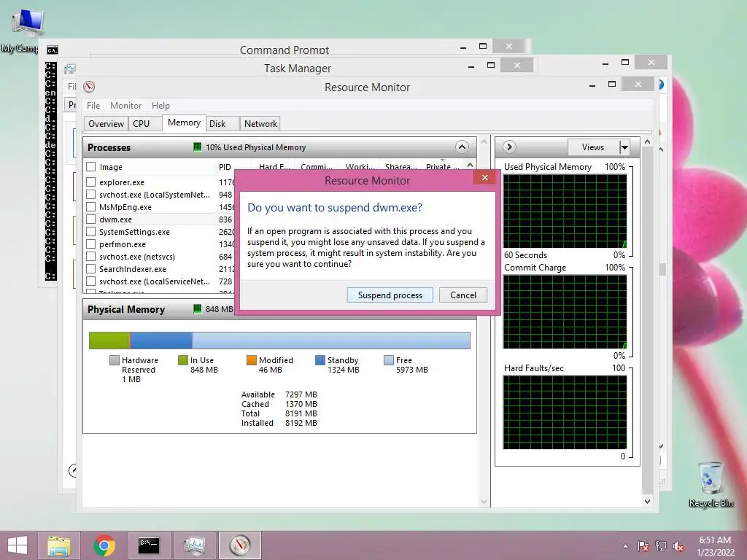This screenshot has height=560, width=747.
Task: Click green In Use legend swatch
Action: (x=182, y=360)
